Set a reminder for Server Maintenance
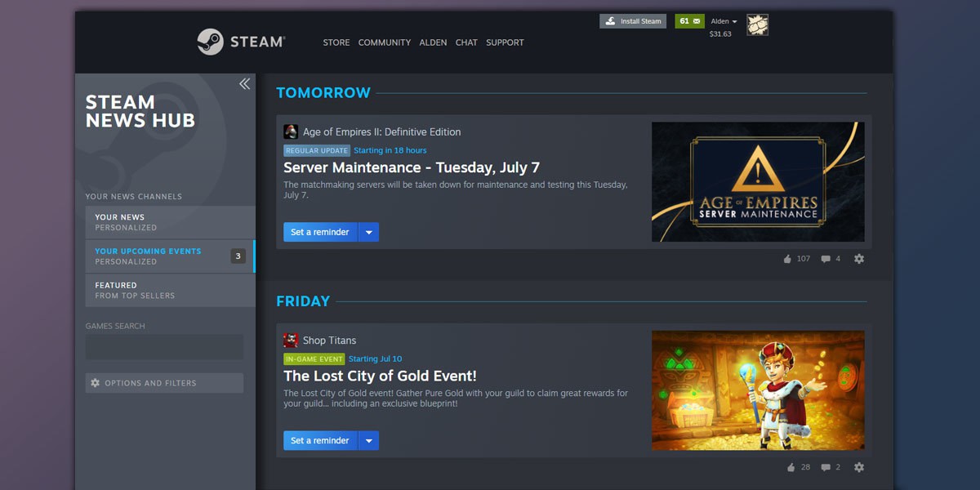The width and height of the screenshot is (980, 490). click(x=320, y=232)
